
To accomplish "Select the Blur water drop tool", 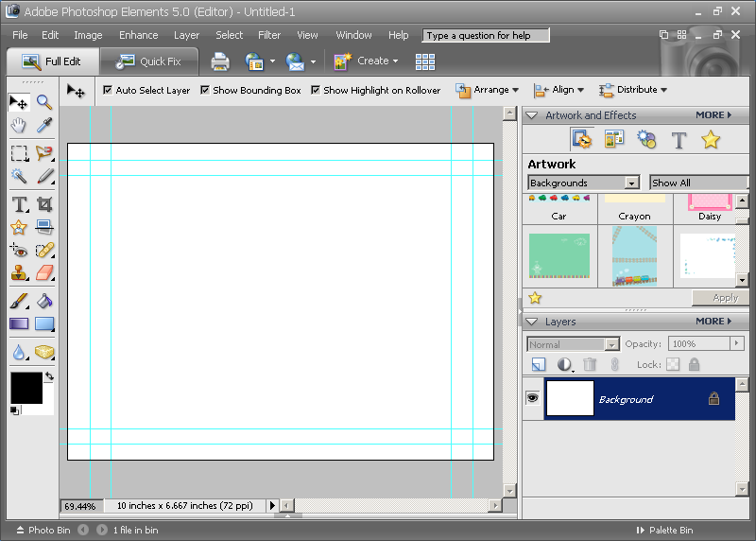I will (19, 352).
